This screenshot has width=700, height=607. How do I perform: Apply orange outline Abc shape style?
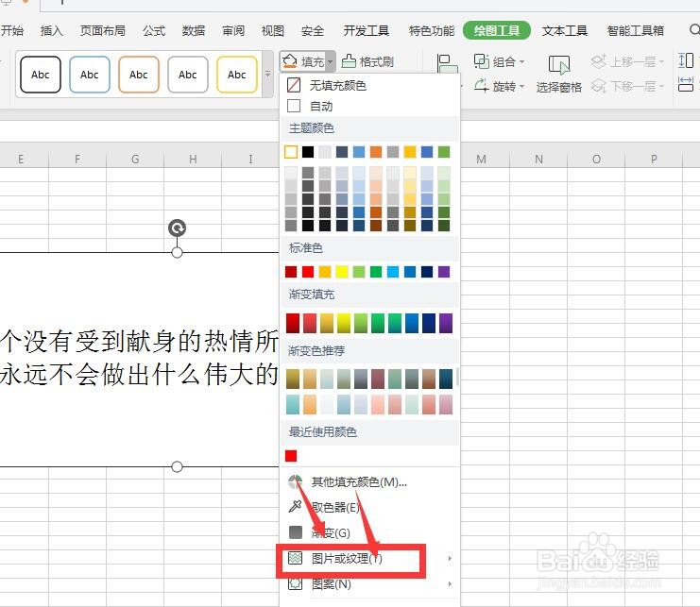(138, 75)
